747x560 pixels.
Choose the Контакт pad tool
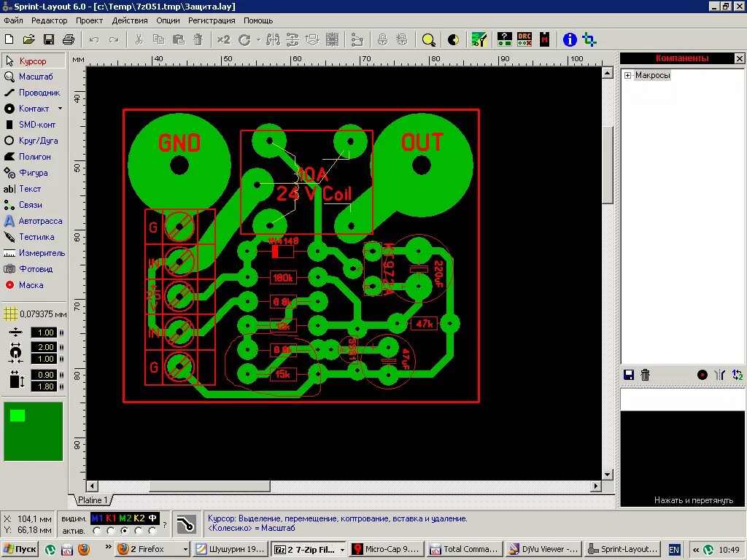point(28,109)
